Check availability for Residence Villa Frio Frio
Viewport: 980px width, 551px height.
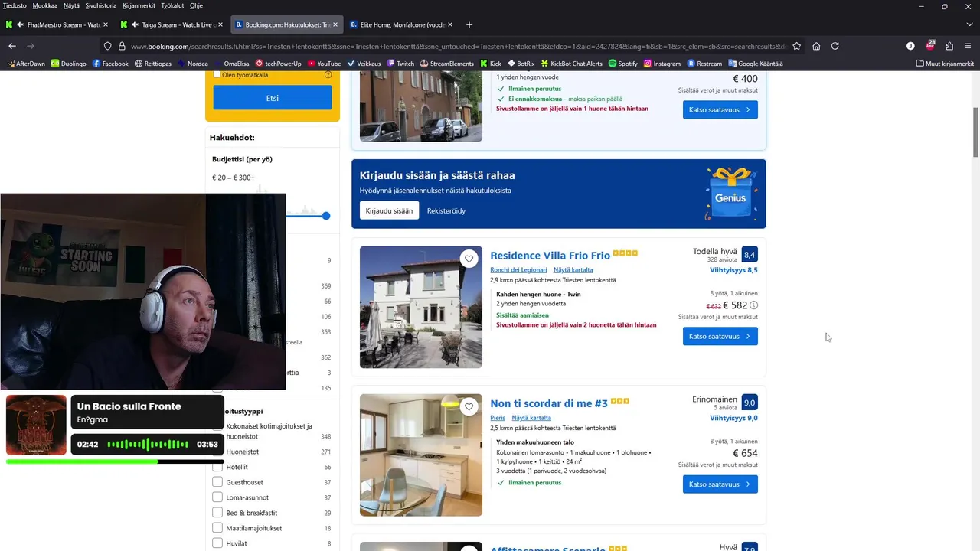(x=720, y=336)
